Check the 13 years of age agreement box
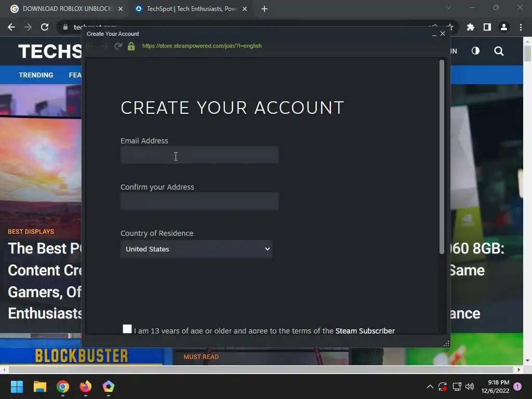This screenshot has height=399, width=532. tap(127, 329)
